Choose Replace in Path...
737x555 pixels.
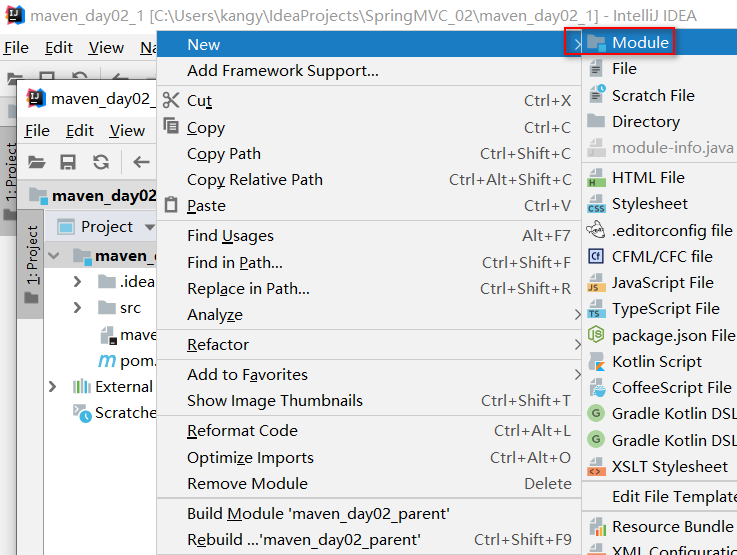(369, 289)
